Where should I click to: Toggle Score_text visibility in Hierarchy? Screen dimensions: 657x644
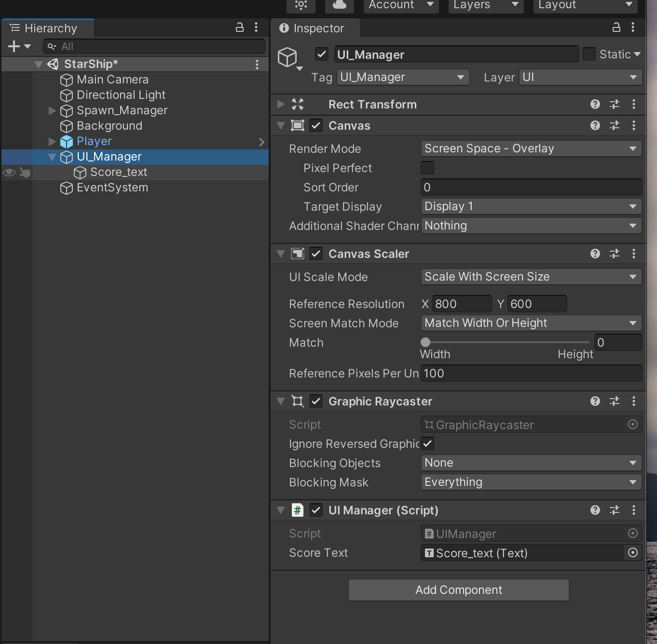tap(9, 172)
